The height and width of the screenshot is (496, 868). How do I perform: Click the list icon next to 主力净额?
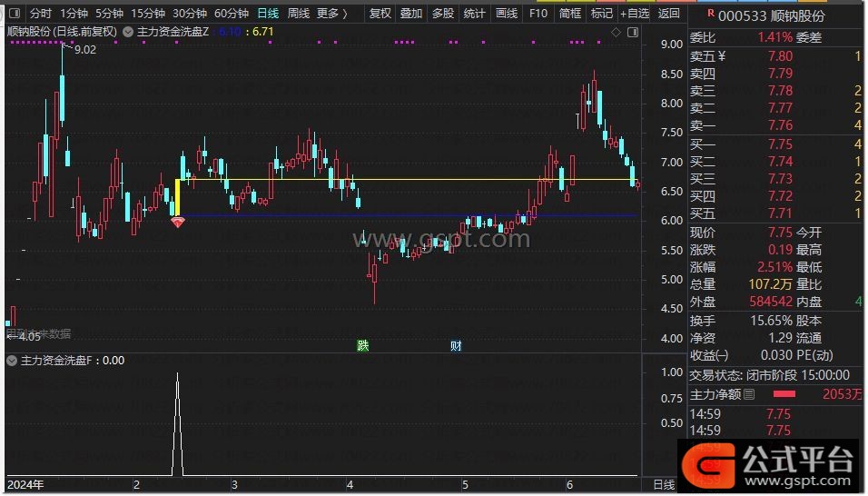(x=749, y=394)
